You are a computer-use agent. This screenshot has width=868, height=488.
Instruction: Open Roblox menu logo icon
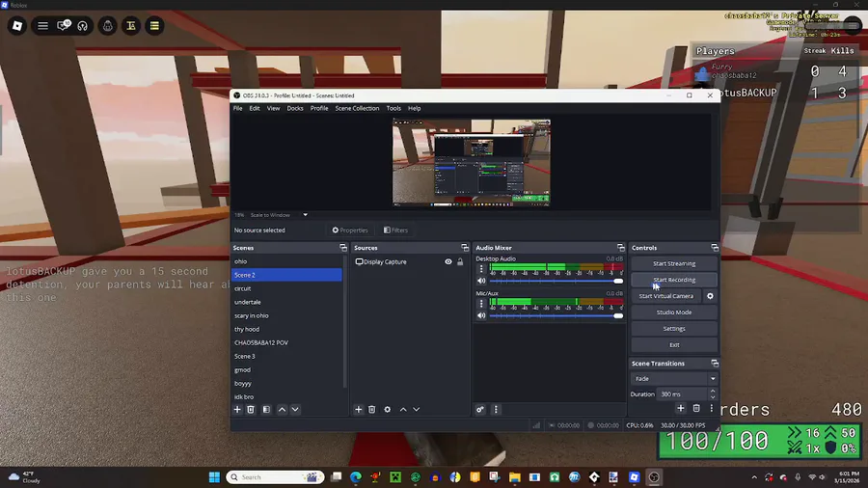click(x=17, y=25)
